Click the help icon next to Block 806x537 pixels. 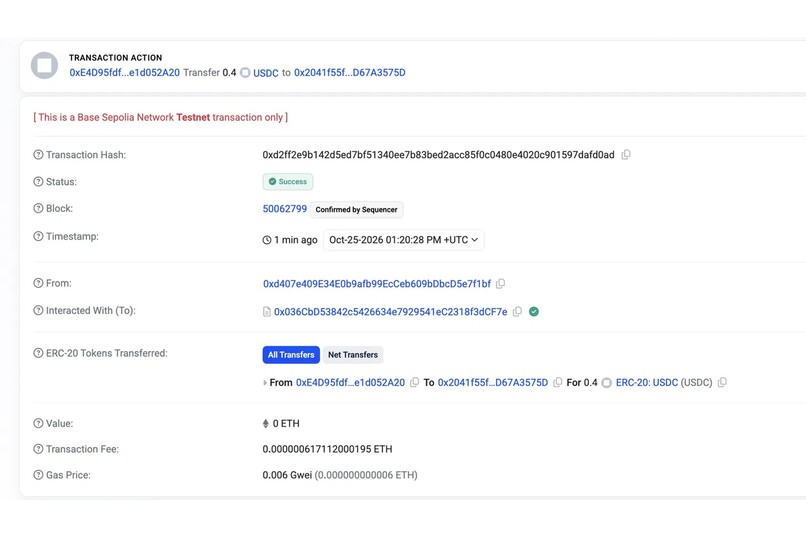(x=38, y=208)
